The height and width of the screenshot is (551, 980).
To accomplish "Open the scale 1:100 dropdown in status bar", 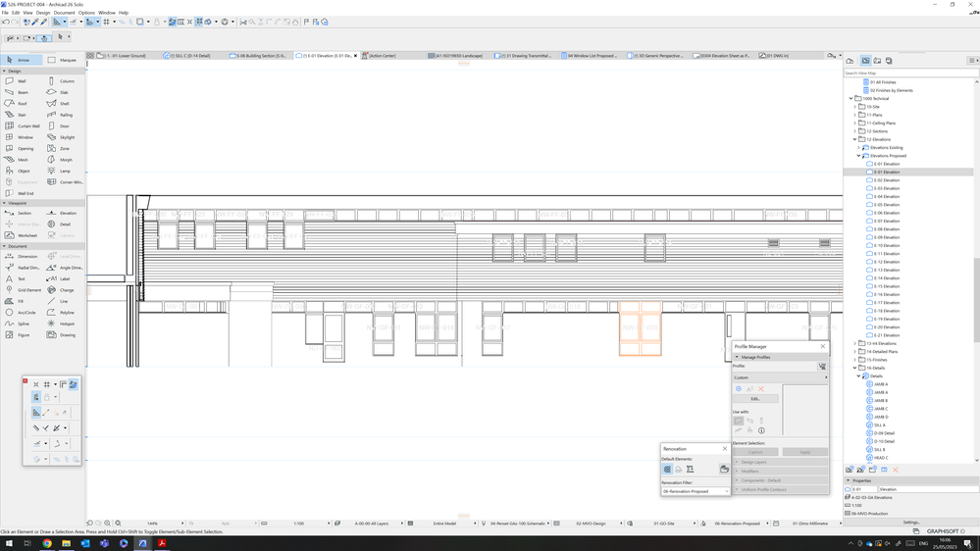I will click(299, 524).
